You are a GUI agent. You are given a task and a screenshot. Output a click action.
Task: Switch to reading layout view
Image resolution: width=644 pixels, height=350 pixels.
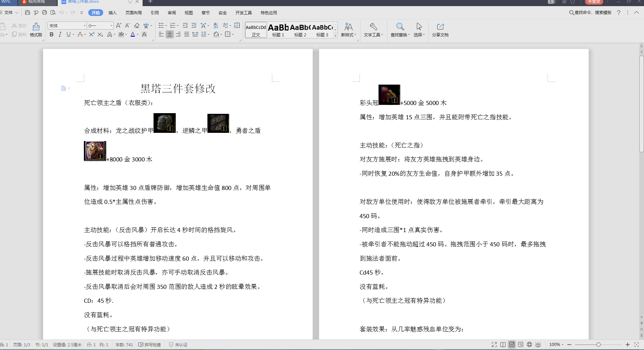(503, 345)
